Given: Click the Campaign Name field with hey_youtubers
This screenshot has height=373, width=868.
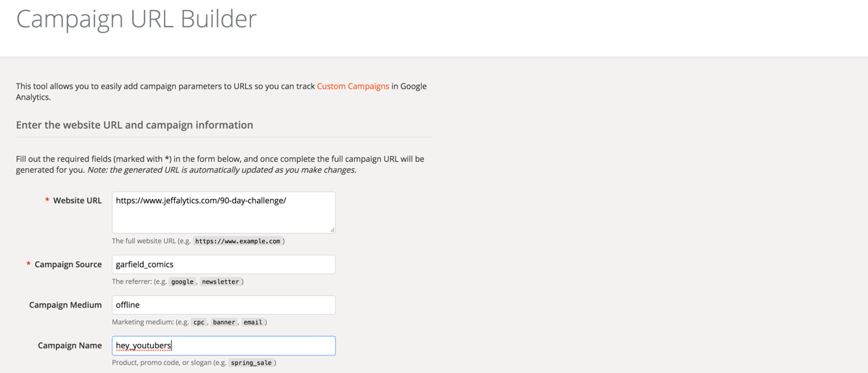Looking at the screenshot, I should click(224, 346).
